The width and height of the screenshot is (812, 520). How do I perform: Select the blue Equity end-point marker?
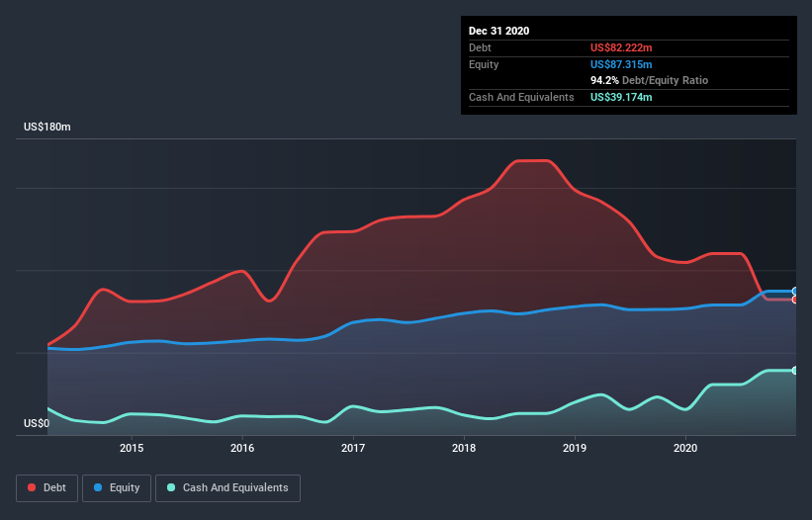pyautogui.click(x=795, y=291)
